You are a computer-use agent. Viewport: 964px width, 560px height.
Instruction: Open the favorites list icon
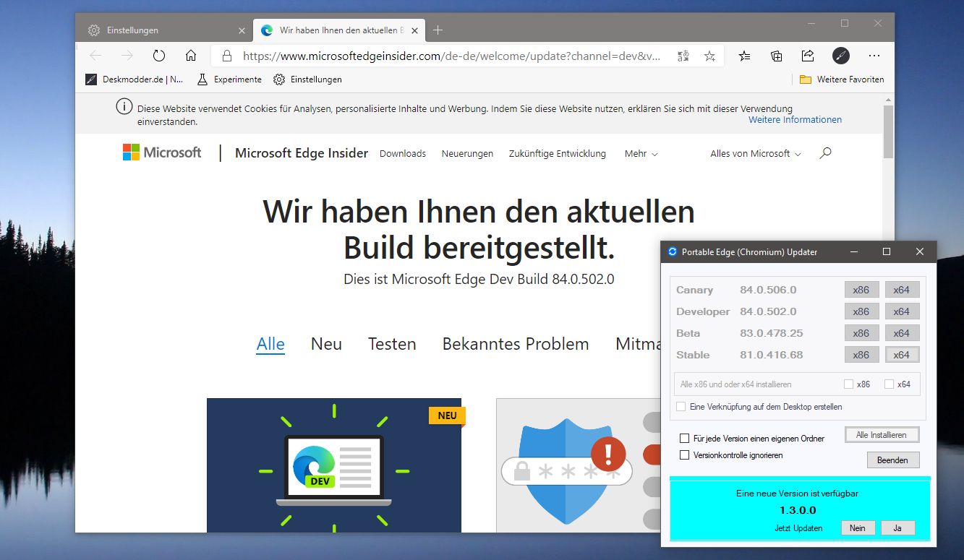click(x=745, y=56)
